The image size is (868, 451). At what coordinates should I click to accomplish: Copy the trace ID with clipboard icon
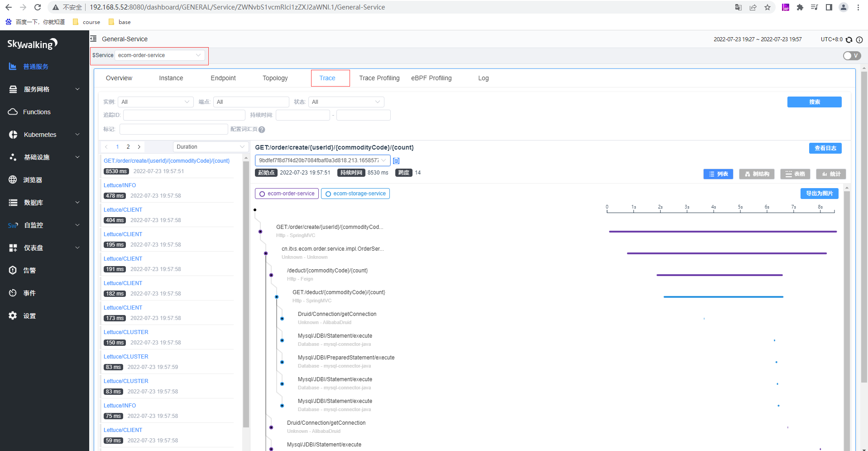[396, 161]
